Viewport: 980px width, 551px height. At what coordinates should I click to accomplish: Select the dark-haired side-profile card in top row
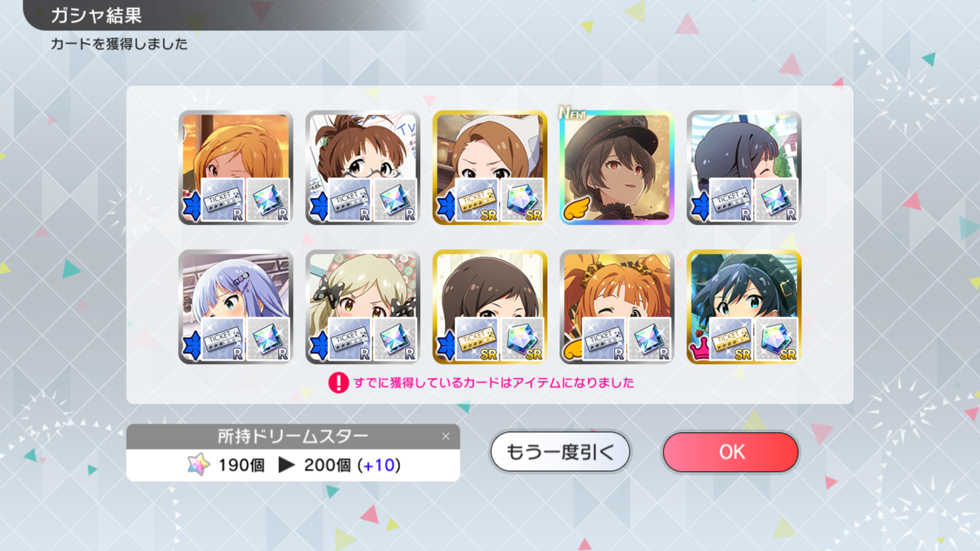(x=744, y=167)
